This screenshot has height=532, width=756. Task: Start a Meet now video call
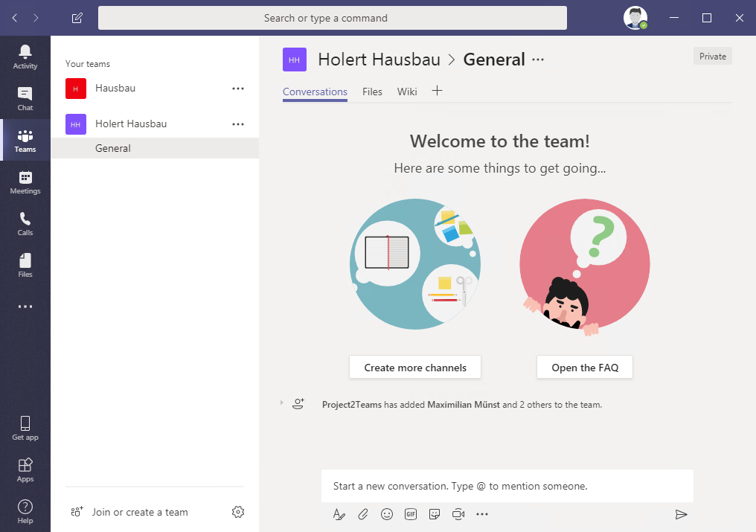[458, 514]
